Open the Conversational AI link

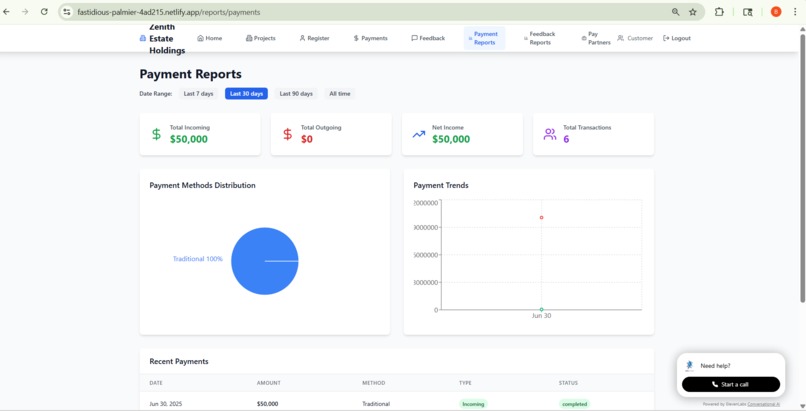click(763, 404)
